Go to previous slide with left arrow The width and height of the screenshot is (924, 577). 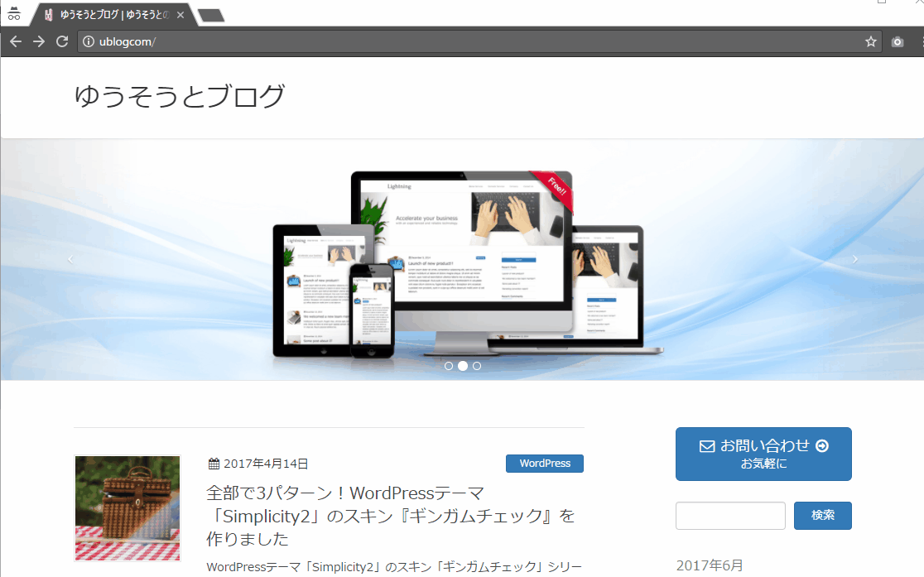pyautogui.click(x=70, y=259)
